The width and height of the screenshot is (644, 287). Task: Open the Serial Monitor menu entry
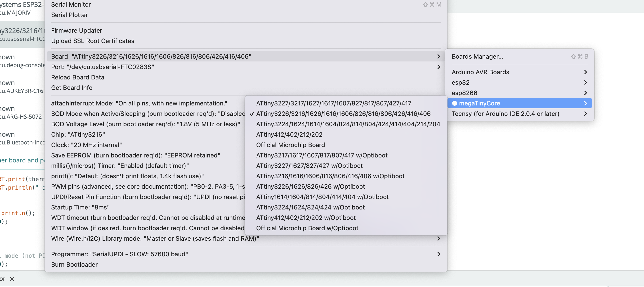tap(246, 4)
